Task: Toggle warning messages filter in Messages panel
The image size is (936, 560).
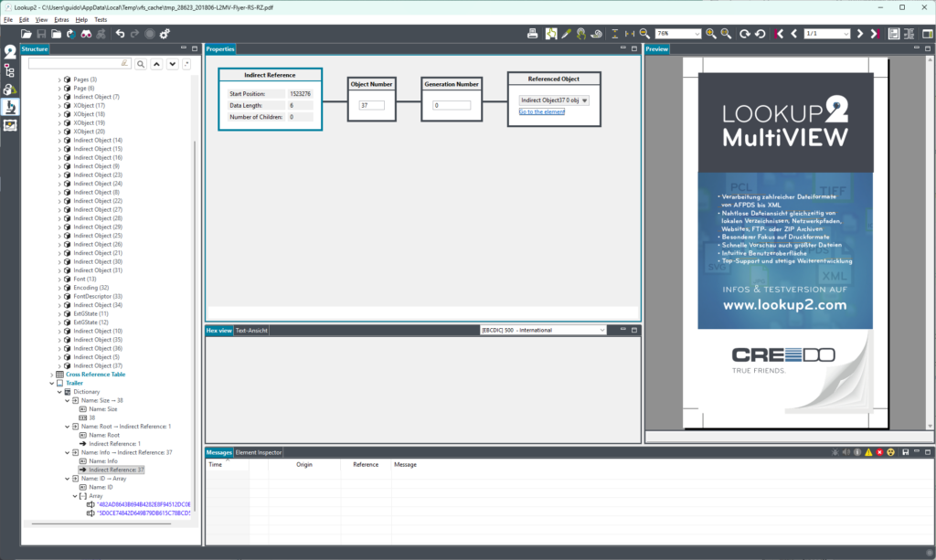Action: click(868, 452)
